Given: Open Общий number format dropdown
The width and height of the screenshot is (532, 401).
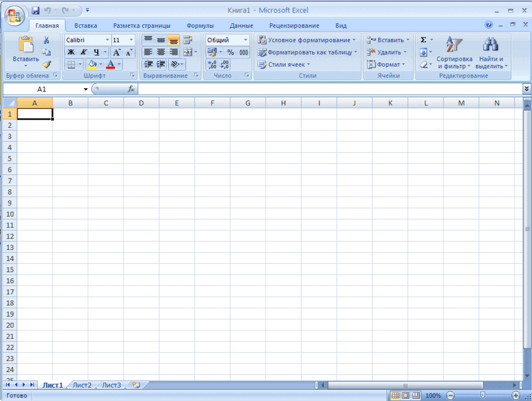Looking at the screenshot, I should pyautogui.click(x=246, y=40).
